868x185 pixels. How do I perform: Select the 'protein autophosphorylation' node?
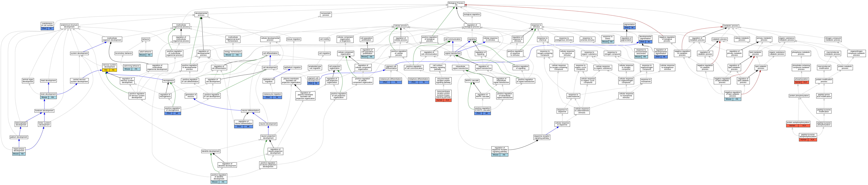pos(798,124)
